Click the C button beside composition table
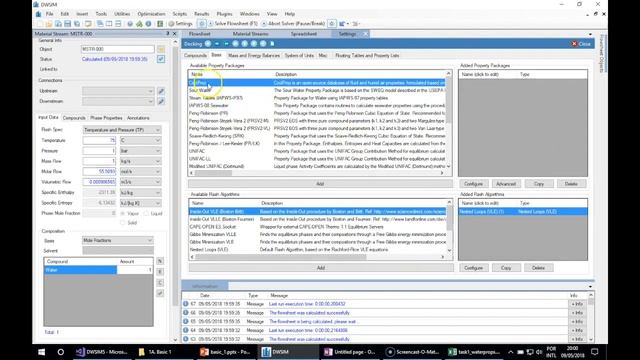The width and height of the screenshot is (640, 360). (160, 282)
